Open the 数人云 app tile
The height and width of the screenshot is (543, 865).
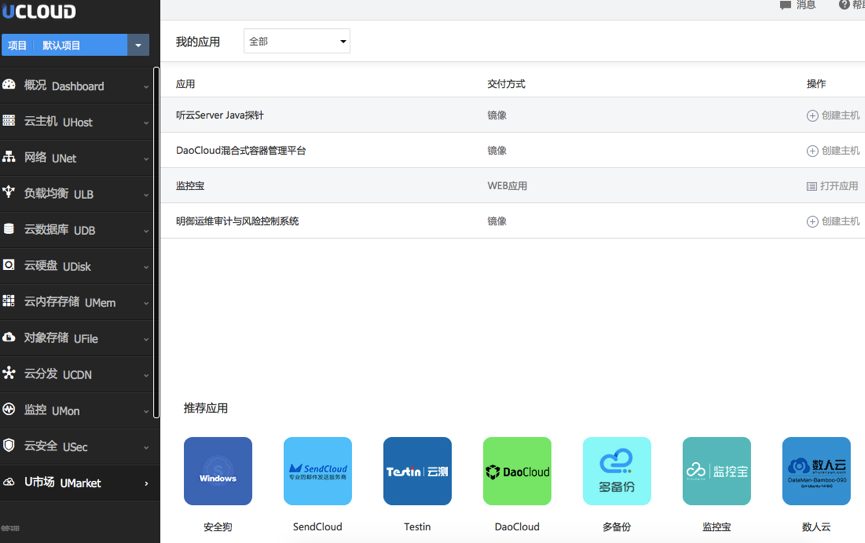(x=816, y=471)
